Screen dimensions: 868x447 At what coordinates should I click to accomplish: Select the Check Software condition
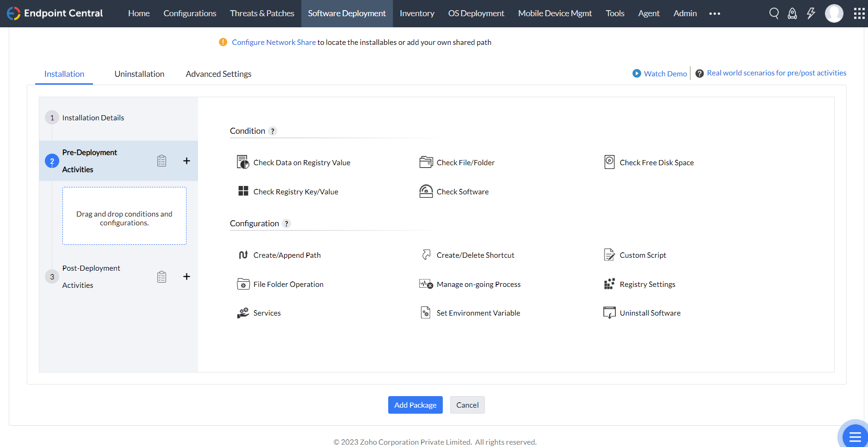(462, 191)
